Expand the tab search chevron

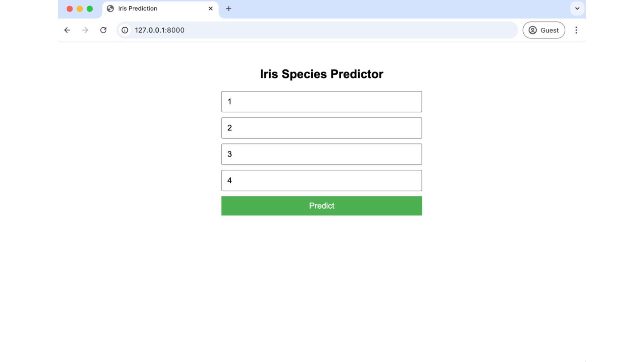tap(577, 8)
